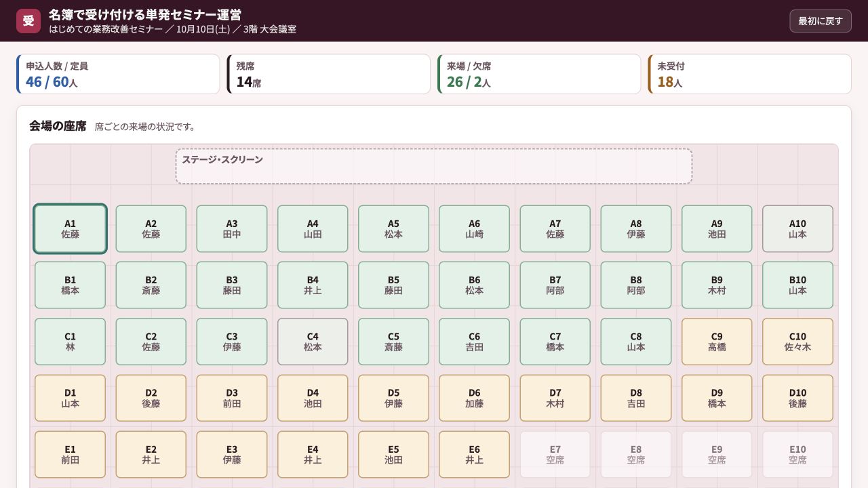
Task: Choose seat A10 山本
Action: click(x=797, y=229)
